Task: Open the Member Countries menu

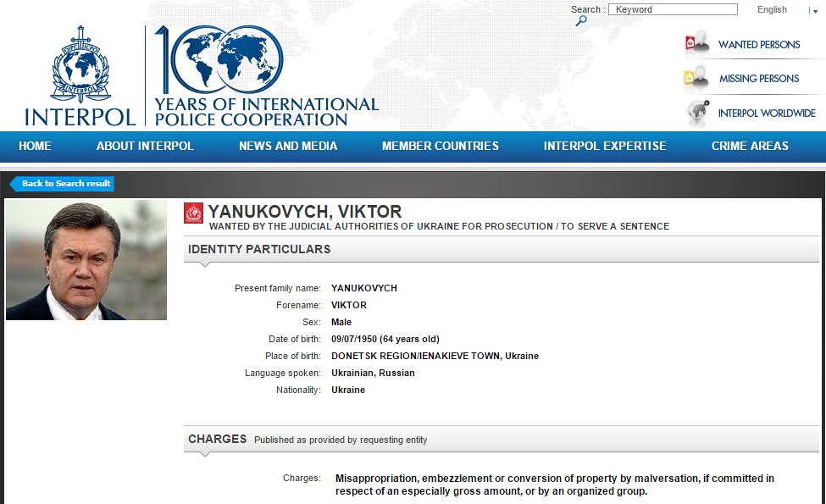Action: (440, 146)
